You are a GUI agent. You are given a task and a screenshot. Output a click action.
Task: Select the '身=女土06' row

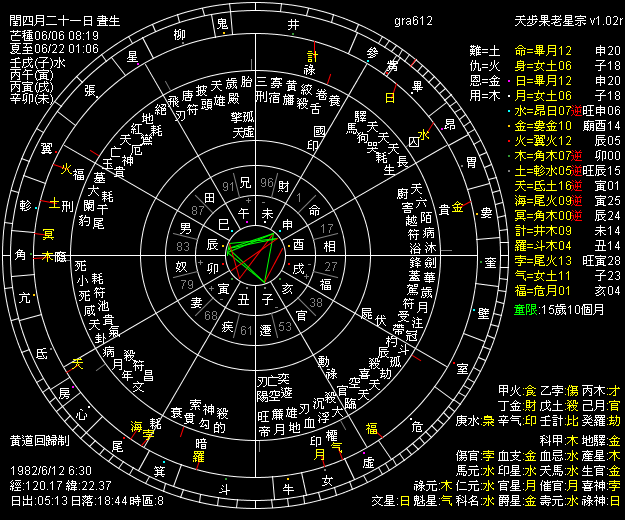pos(567,66)
